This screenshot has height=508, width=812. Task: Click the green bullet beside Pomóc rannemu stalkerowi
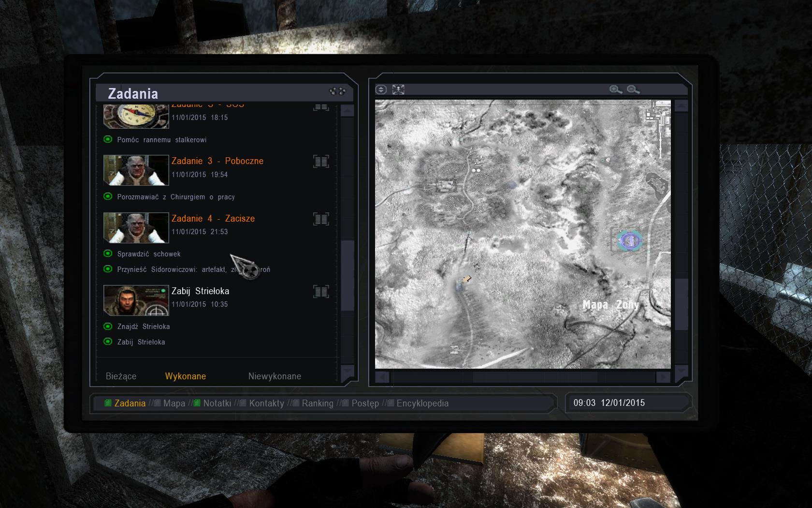click(108, 139)
